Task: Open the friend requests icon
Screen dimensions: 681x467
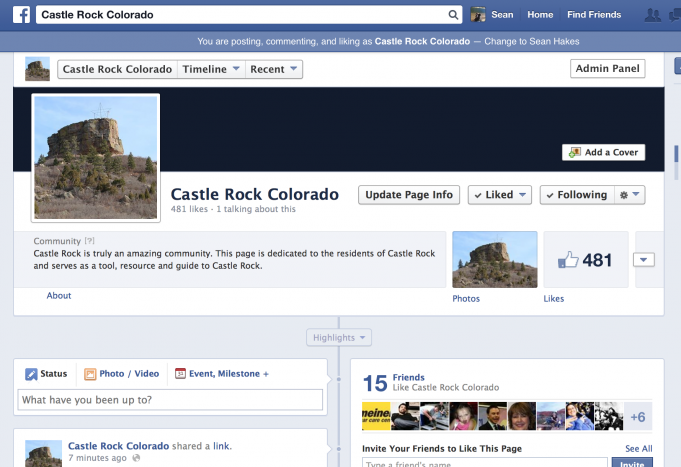Action: point(653,15)
